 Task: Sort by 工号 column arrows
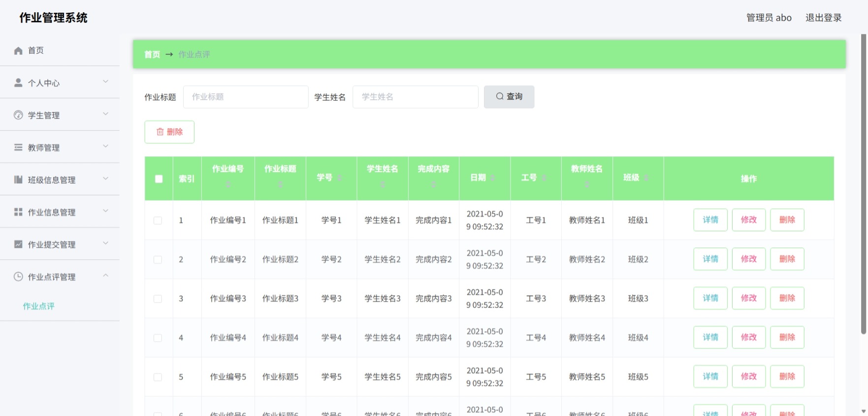544,177
